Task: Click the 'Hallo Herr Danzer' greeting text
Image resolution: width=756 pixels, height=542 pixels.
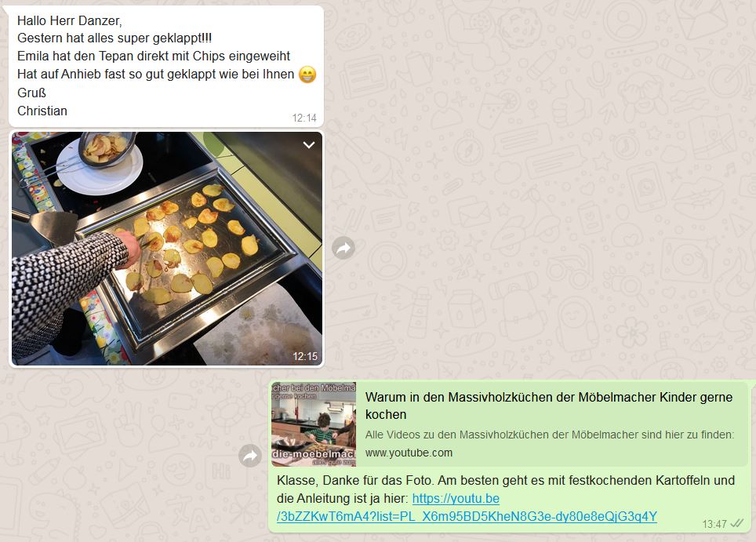Action: [x=70, y=20]
